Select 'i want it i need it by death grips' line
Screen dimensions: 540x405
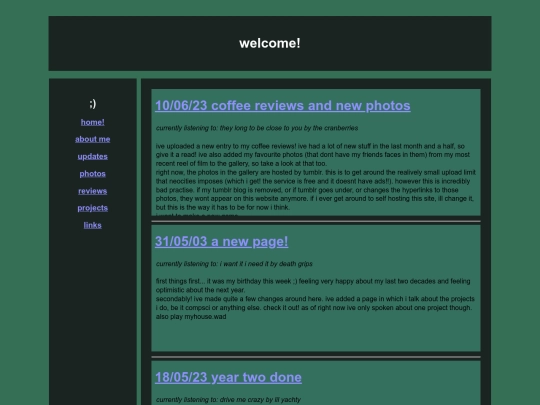pos(234,264)
